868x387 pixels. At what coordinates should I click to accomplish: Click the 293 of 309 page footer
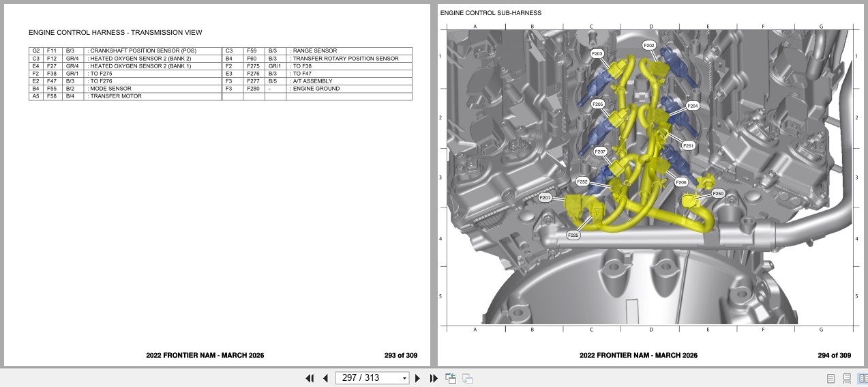(401, 356)
